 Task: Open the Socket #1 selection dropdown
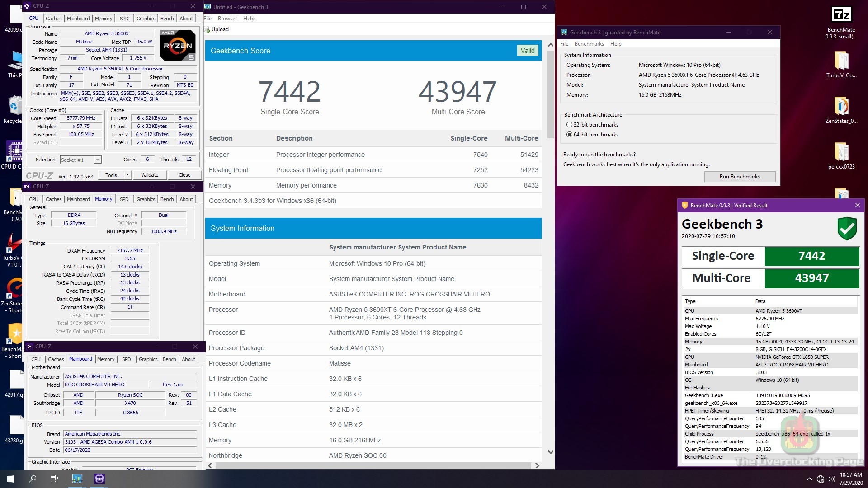coord(97,160)
